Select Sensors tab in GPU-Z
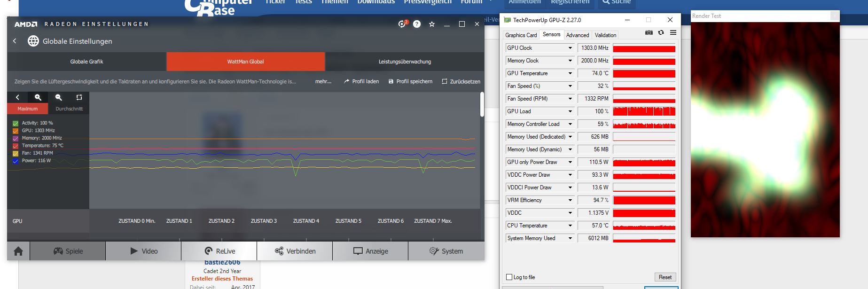This screenshot has width=868, height=289. (x=551, y=34)
